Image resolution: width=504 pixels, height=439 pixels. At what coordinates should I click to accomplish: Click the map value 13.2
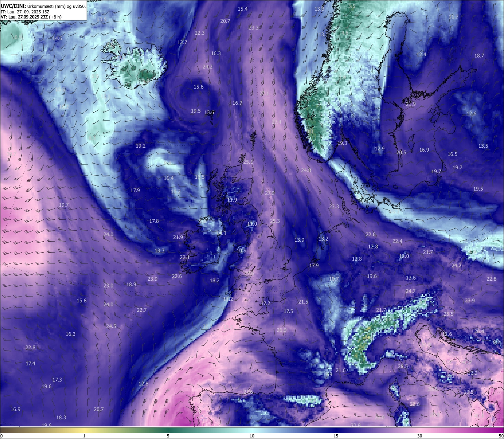pos(323,239)
